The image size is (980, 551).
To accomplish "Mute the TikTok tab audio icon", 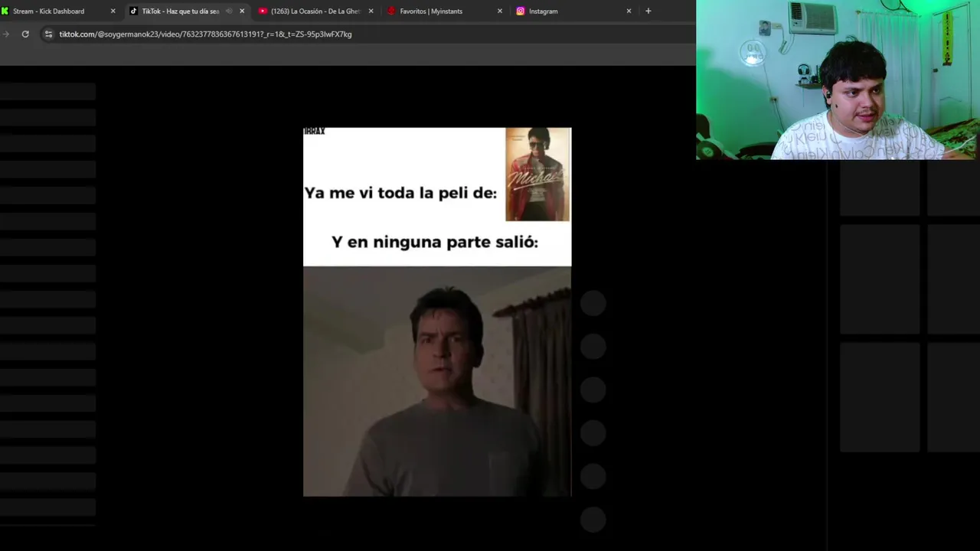I will [229, 11].
